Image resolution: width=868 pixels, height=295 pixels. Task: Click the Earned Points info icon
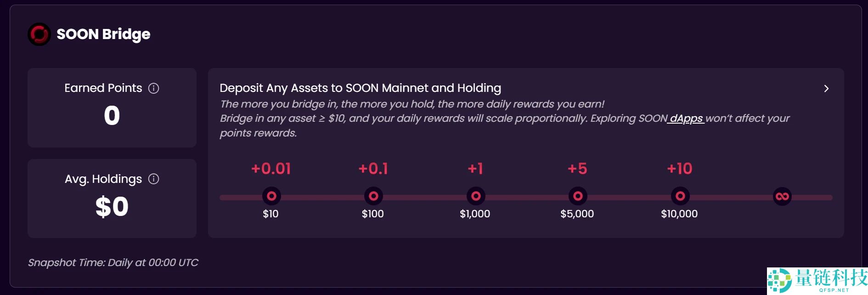[153, 88]
